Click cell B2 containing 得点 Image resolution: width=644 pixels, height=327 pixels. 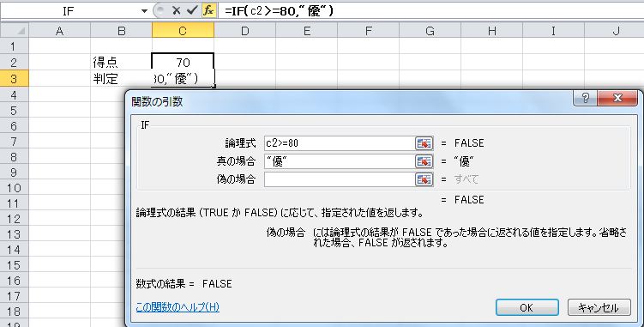click(121, 62)
